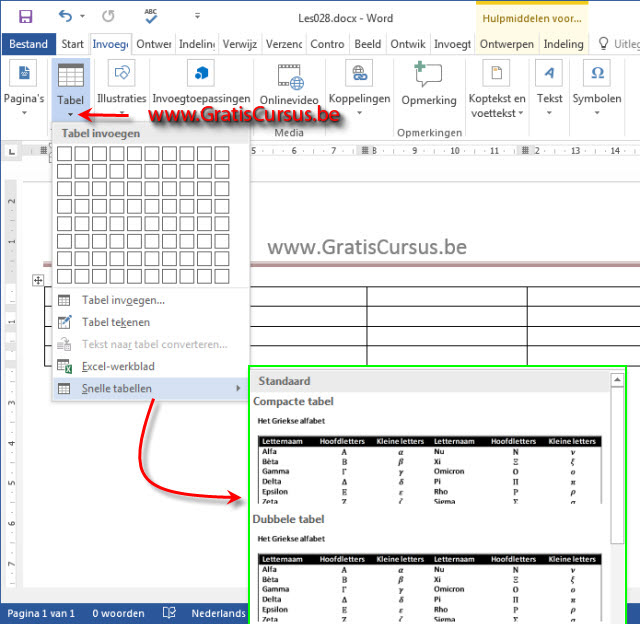
Task: Click the Tabel tekenen pencil icon
Action: [64, 322]
